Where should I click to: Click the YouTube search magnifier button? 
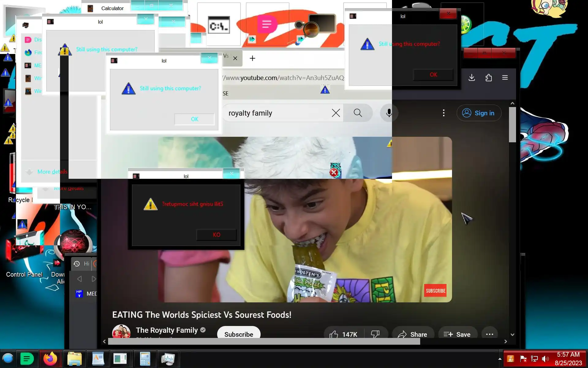tap(358, 113)
